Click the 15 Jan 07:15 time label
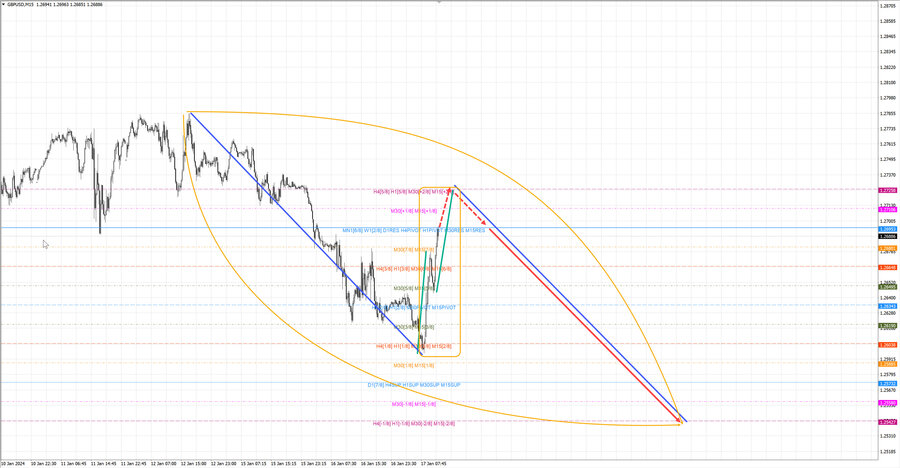This screenshot has width=900, height=468. (253, 463)
